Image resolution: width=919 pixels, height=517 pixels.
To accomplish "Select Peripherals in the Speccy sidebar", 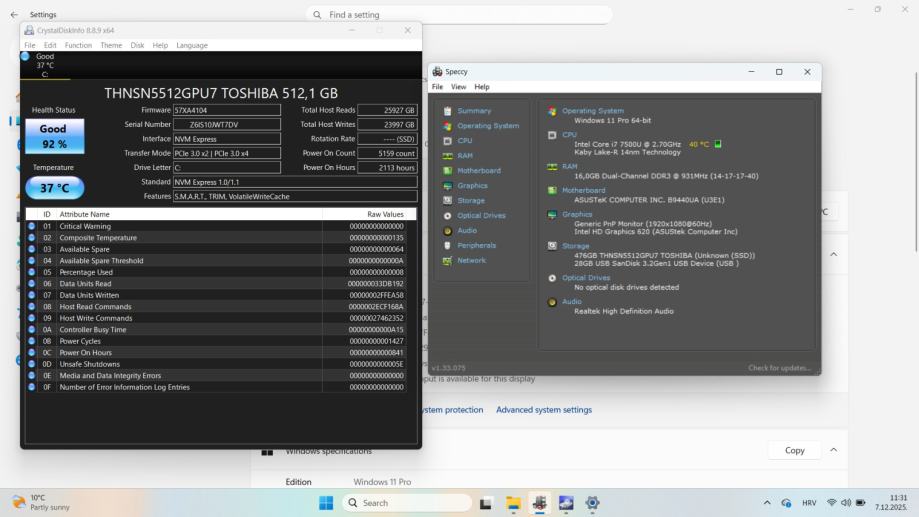I will pyautogui.click(x=476, y=245).
